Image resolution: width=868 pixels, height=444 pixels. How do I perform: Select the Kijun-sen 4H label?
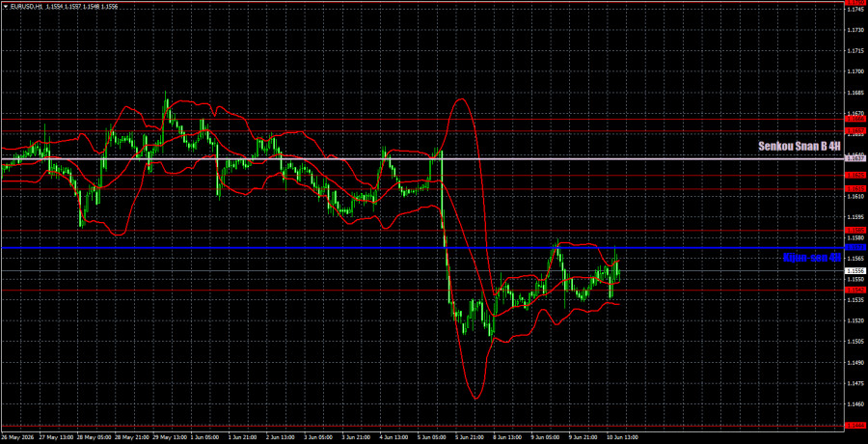click(x=812, y=257)
